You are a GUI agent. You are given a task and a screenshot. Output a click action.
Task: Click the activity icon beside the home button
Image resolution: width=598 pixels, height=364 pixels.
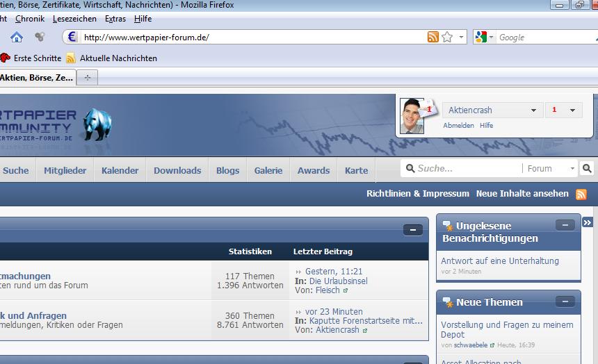pos(40,37)
